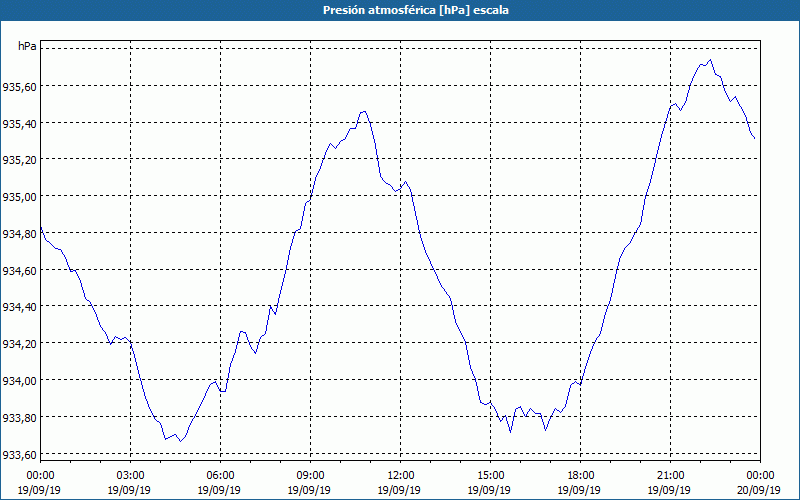Click the 00:00 time label above 20/09/19
The image size is (800, 500).
click(x=760, y=476)
